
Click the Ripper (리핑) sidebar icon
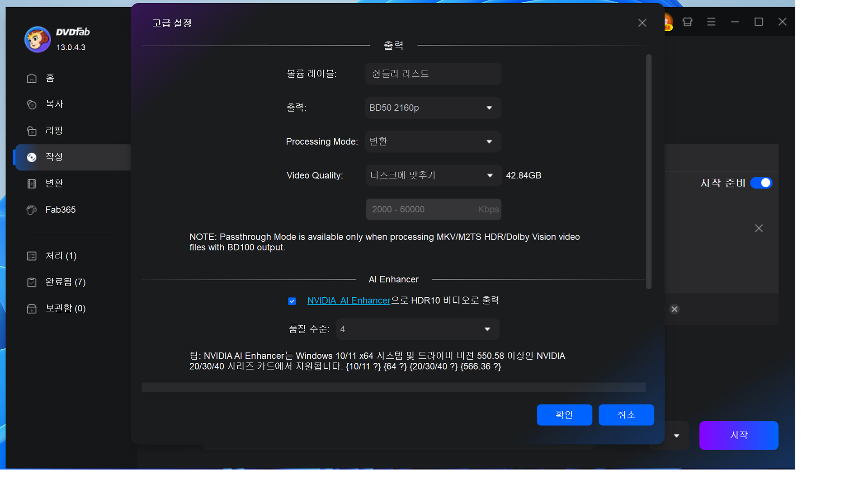(32, 131)
